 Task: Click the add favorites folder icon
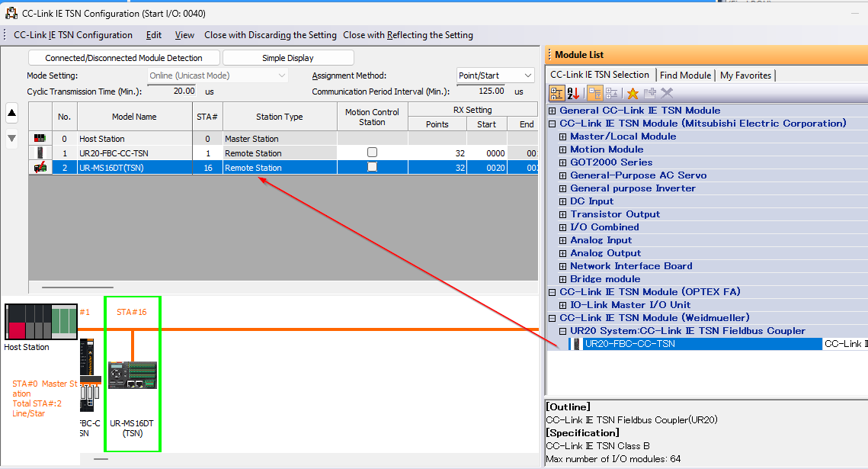tap(650, 93)
